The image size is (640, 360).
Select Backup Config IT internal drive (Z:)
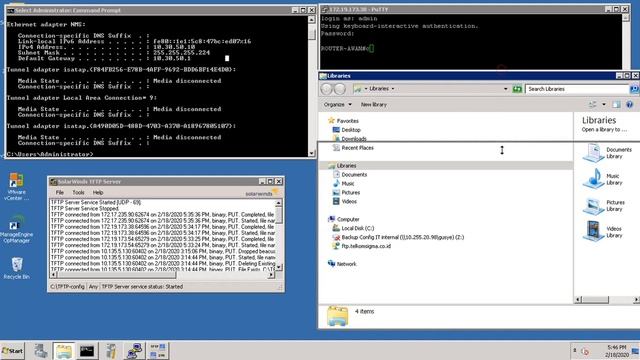(x=402, y=237)
